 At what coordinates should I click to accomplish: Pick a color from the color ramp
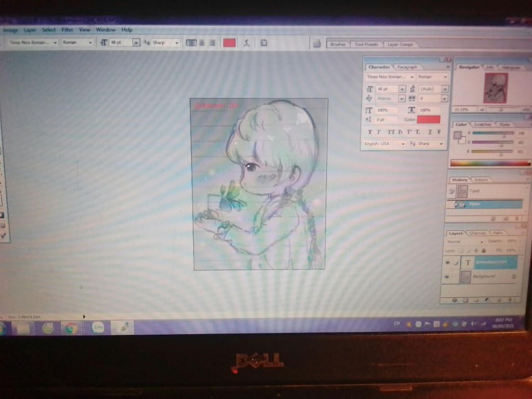tap(490, 163)
